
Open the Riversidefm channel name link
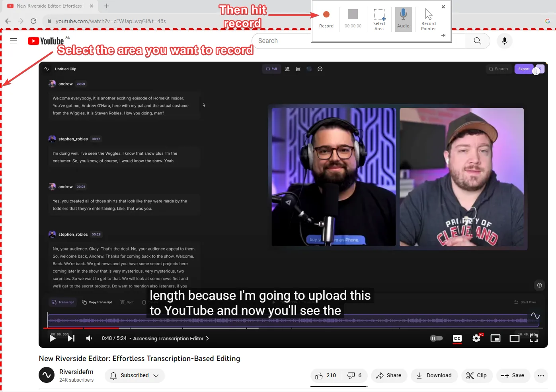[x=76, y=372]
